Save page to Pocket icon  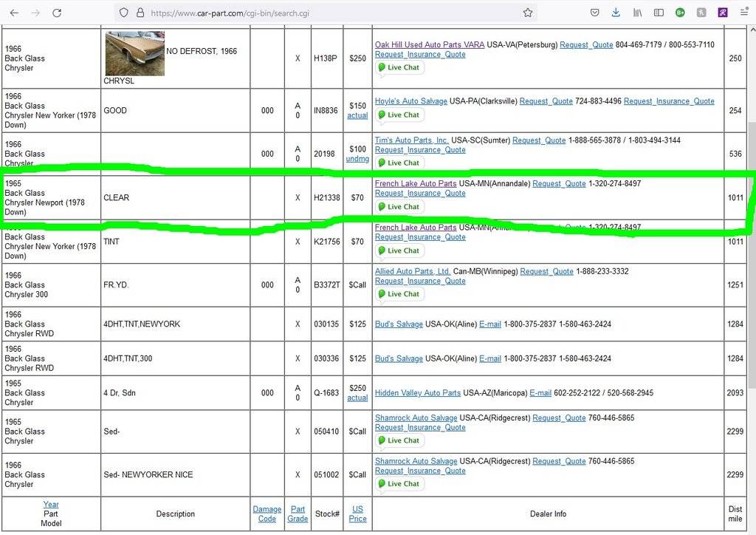(594, 13)
